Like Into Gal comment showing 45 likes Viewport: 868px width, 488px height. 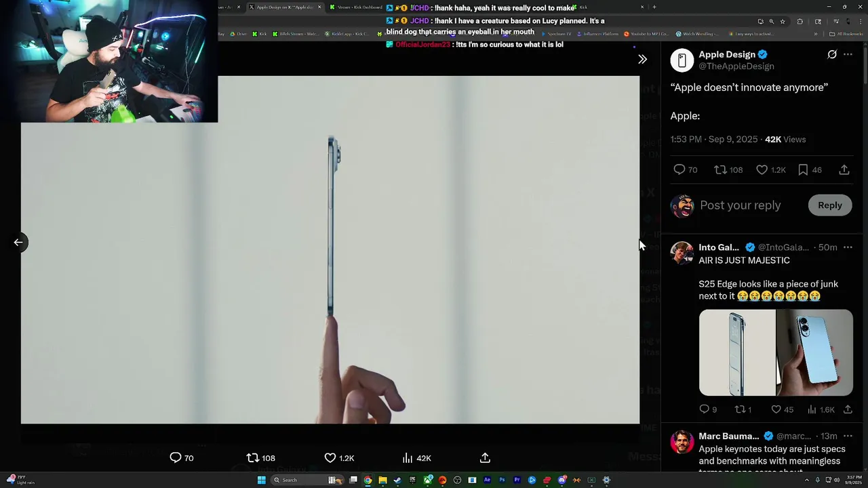click(782, 409)
